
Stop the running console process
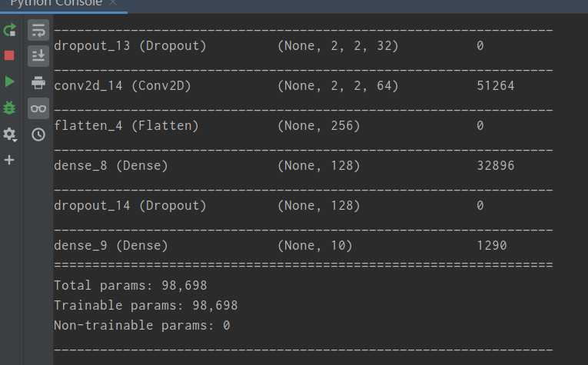[10, 55]
